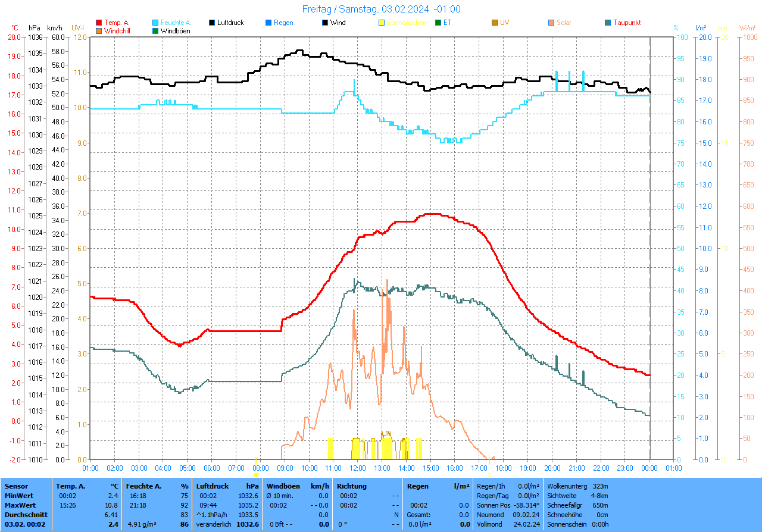This screenshot has width=762, height=532.
Task: Click the '05:00' time axis label
Action: pos(188,468)
